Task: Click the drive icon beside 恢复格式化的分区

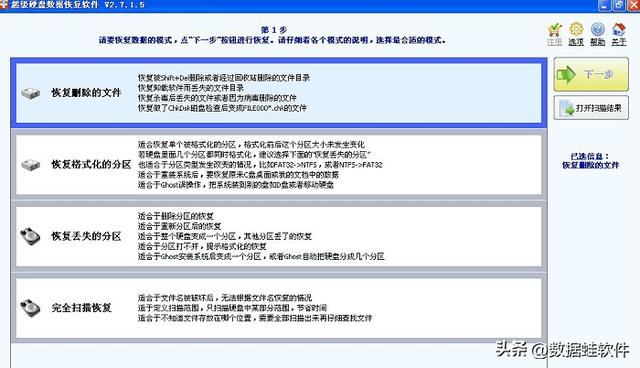Action: 31,165
